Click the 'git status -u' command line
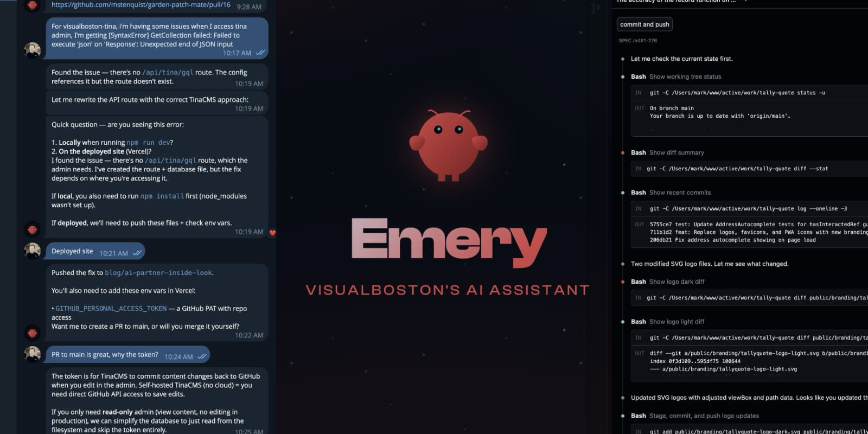Screen dimensions: 868x434 [x=737, y=93]
